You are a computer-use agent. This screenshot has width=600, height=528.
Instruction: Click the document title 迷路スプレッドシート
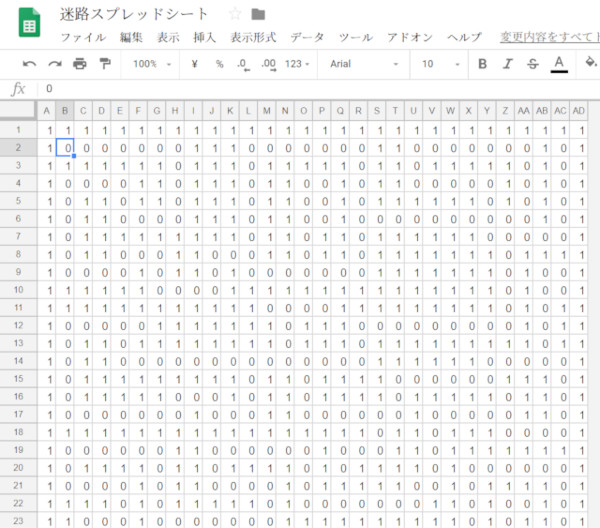(134, 14)
